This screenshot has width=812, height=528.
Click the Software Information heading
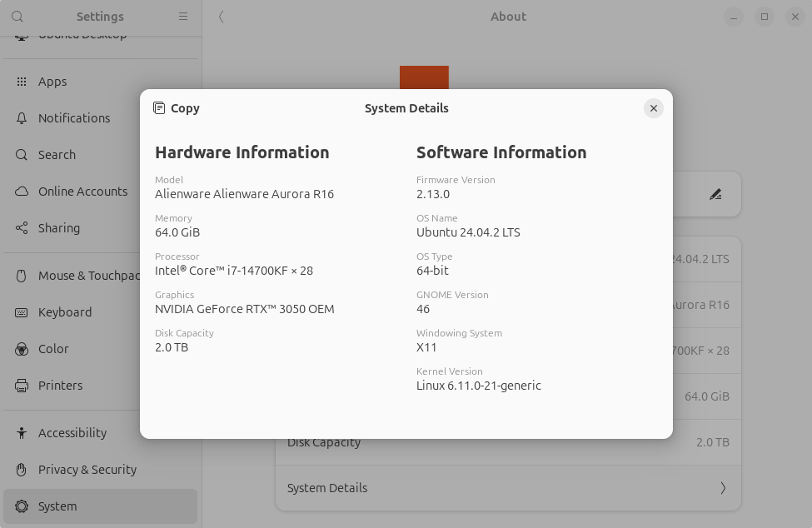[x=501, y=152]
